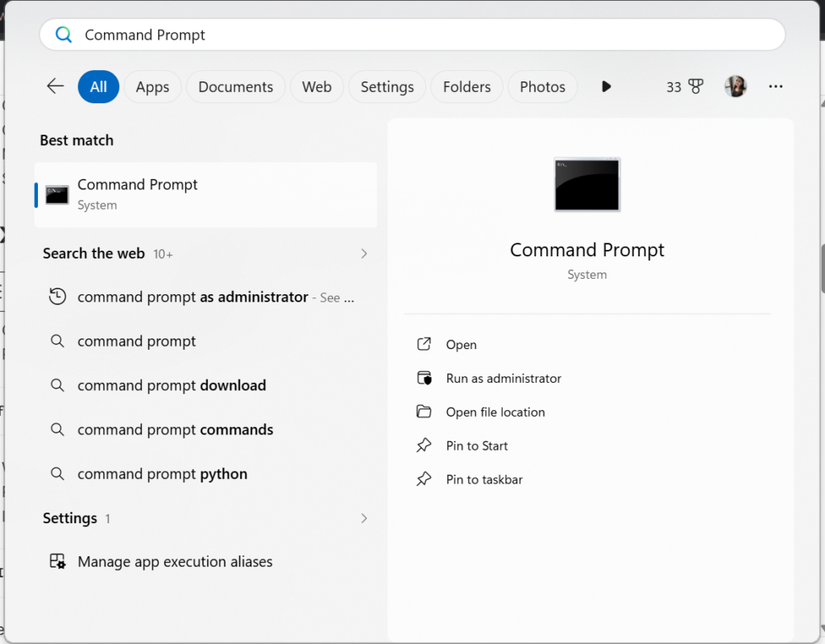
Task: Expand Search the web results chevron
Action: (364, 253)
